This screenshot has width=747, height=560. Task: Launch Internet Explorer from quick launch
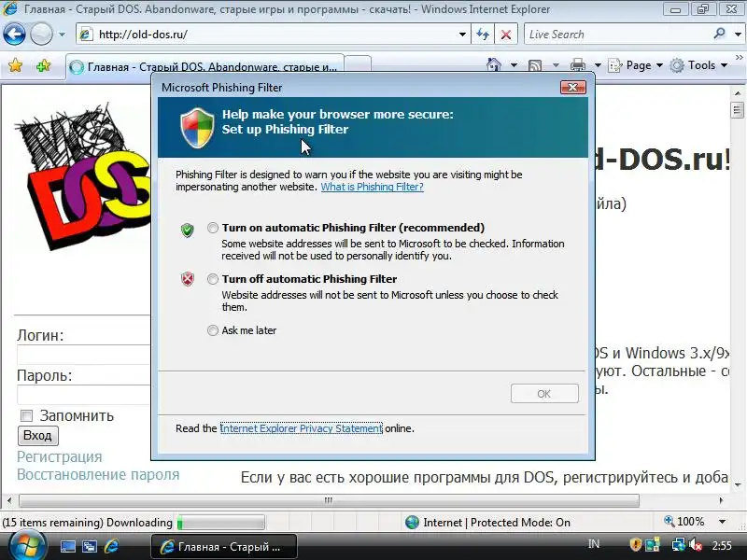[x=111, y=547]
